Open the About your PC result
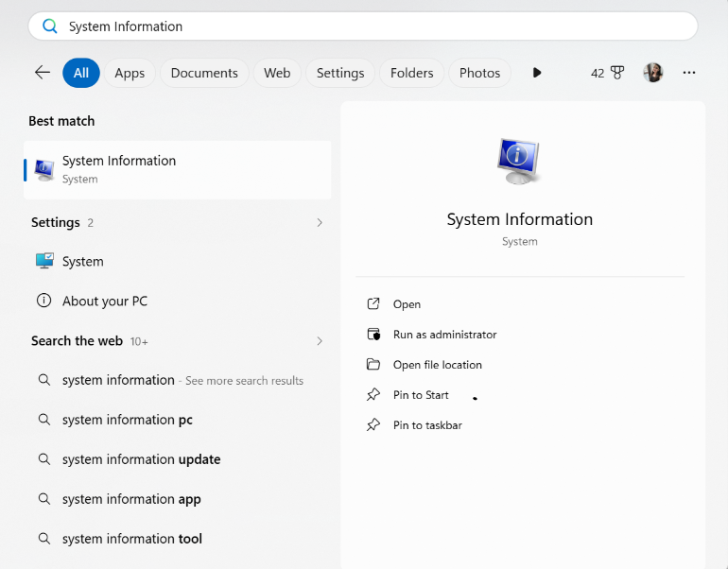This screenshot has height=569, width=728. 178,301
